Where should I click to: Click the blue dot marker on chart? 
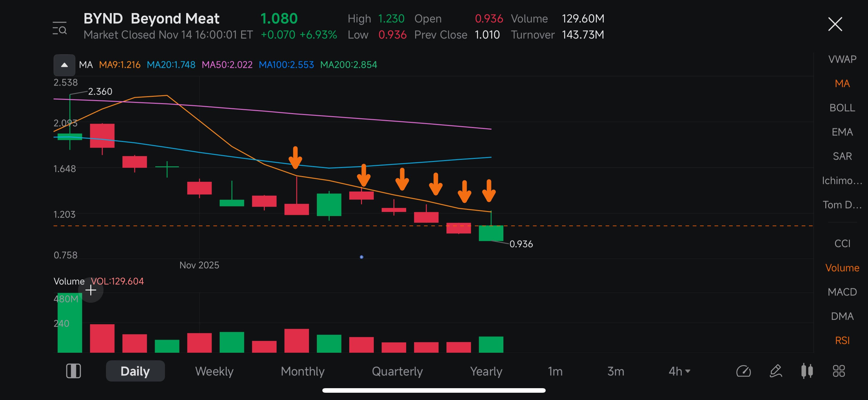362,257
